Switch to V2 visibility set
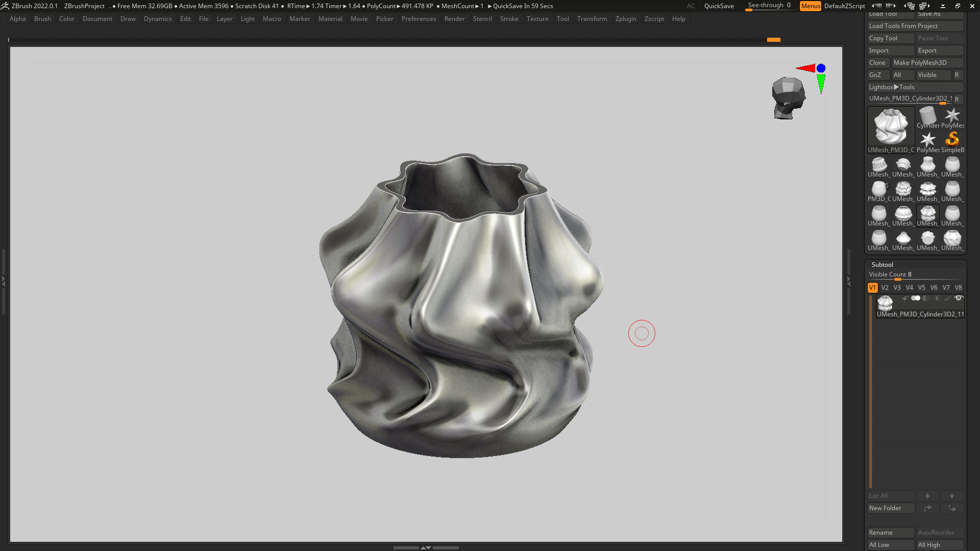 [885, 288]
